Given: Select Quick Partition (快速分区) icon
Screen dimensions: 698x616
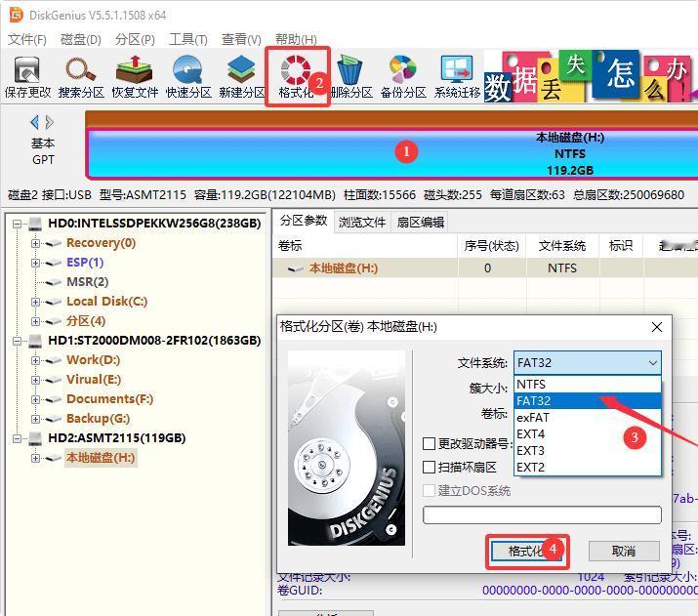Looking at the screenshot, I should pos(187,70).
